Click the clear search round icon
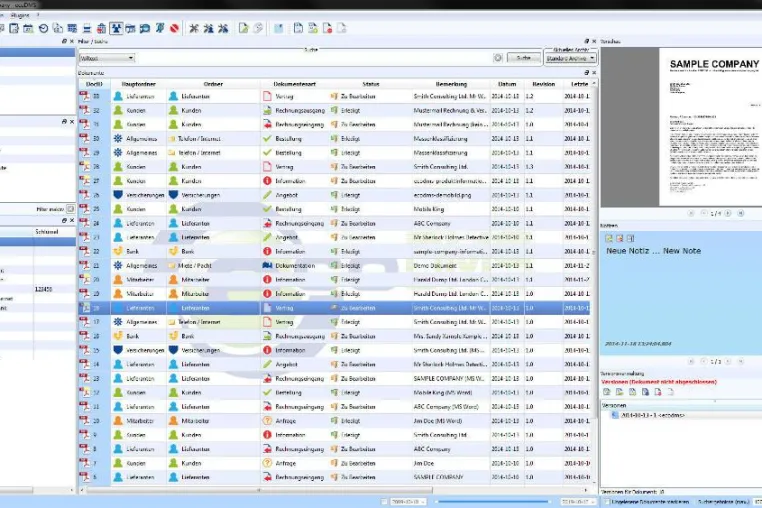The width and height of the screenshot is (762, 508). tap(498, 58)
